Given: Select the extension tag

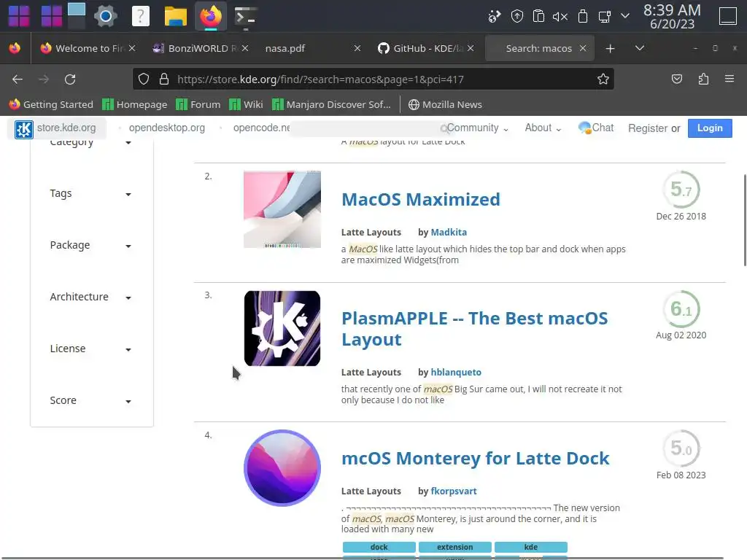Looking at the screenshot, I should [455, 547].
